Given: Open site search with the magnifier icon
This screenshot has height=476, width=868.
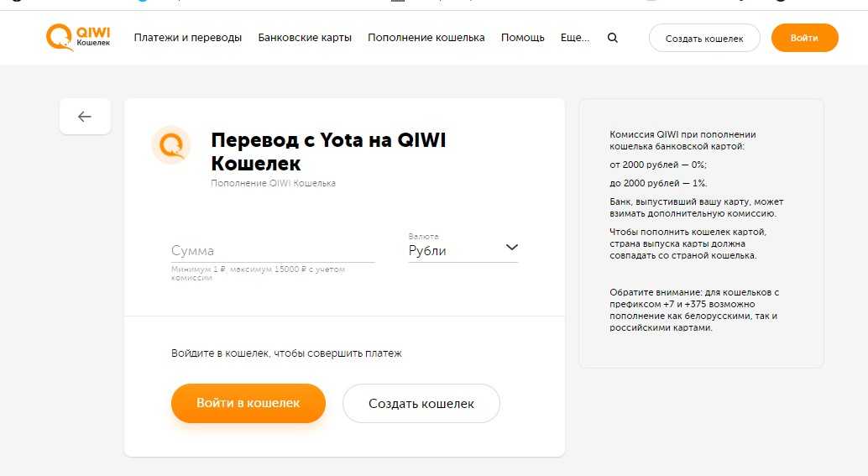Looking at the screenshot, I should pyautogui.click(x=613, y=38).
